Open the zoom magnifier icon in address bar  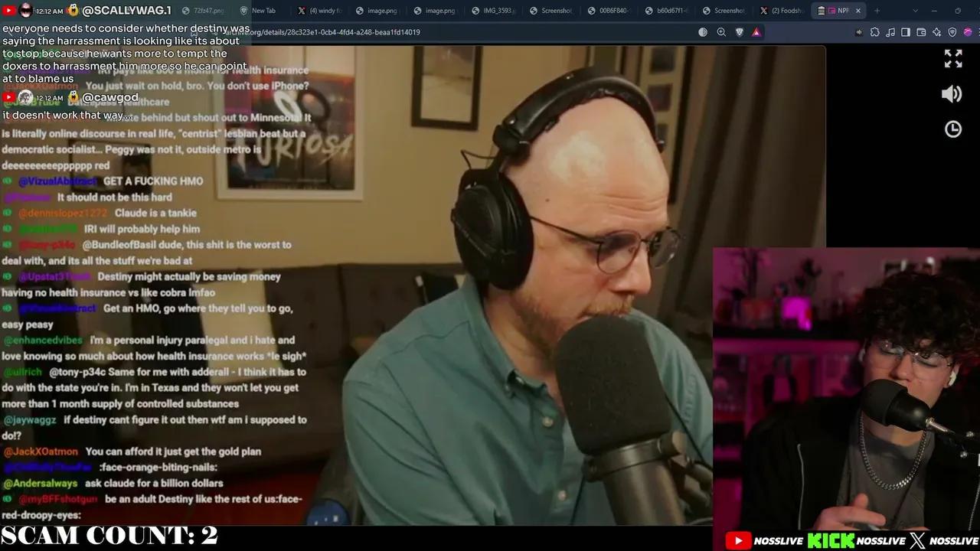pos(721,32)
